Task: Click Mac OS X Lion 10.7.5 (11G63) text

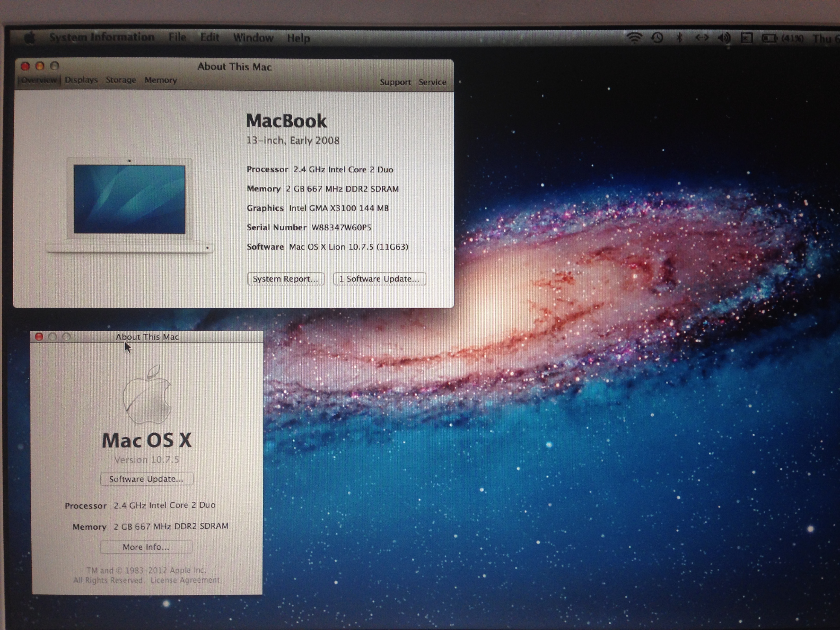Action: (349, 247)
